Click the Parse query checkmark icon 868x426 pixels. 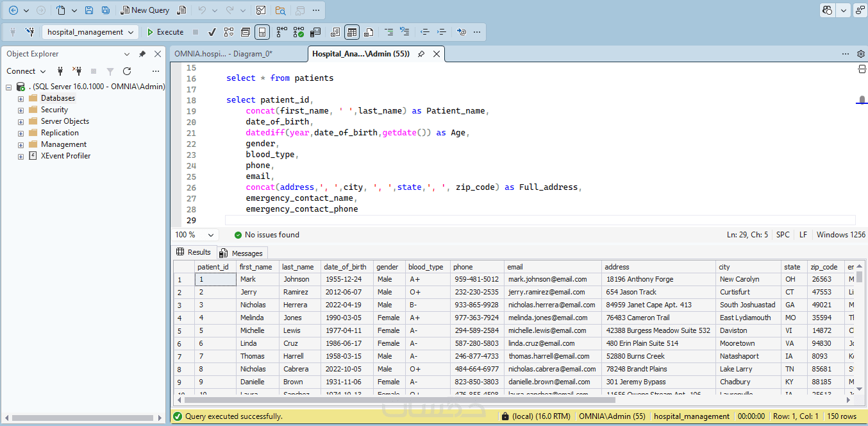click(x=212, y=32)
